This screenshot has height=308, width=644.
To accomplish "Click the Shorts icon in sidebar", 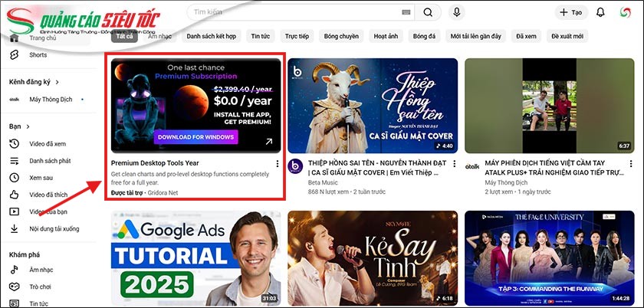I will 15,54.
